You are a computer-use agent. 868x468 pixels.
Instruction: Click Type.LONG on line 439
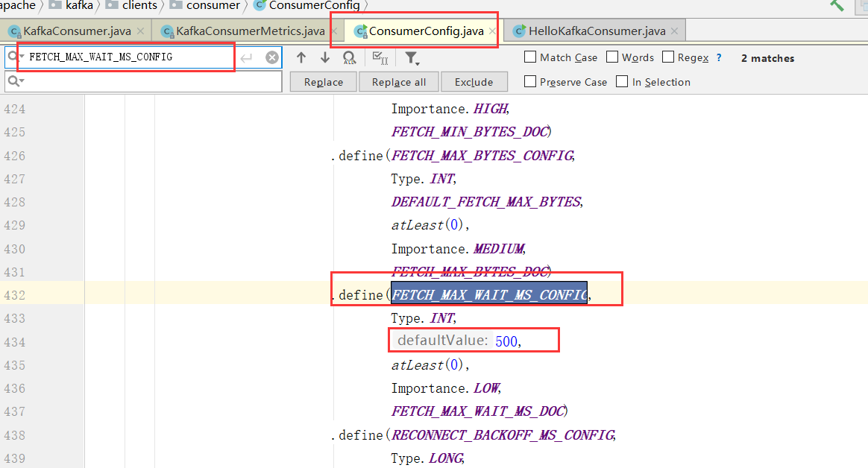427,458
